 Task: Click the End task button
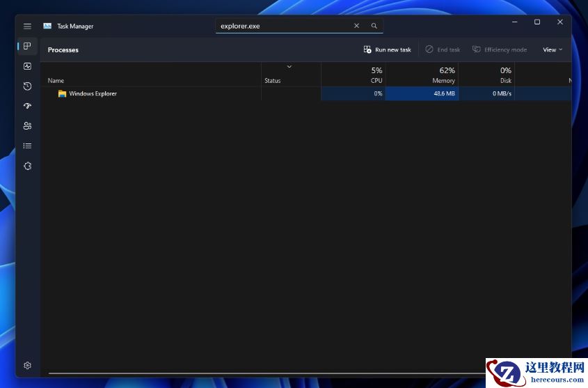443,49
